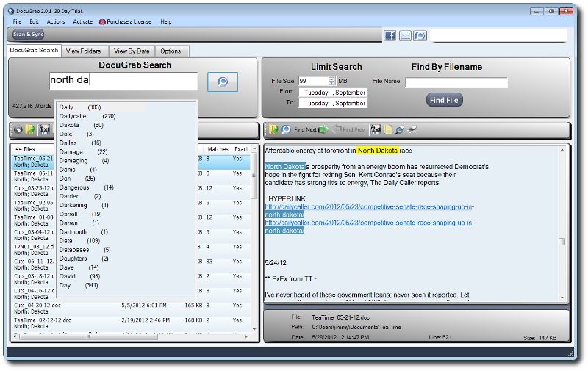The height and width of the screenshot is (371, 588).
Task: Increase the File Size spinner value
Action: point(331,79)
